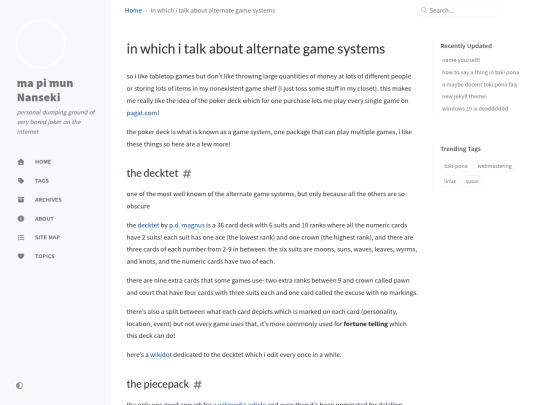
Task: Open the SITE MAP menu item
Action: coord(47,237)
